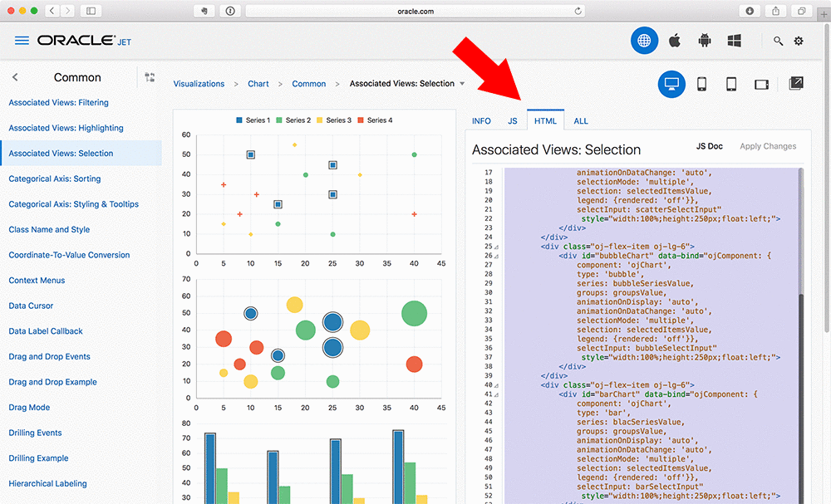
Task: Collapse code fold at line 25
Action: point(497,247)
